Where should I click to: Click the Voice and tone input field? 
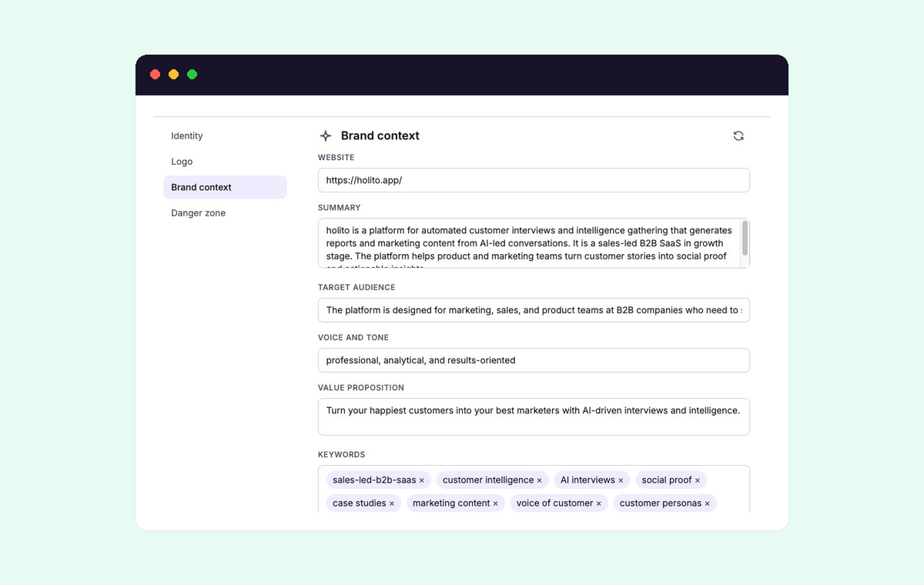point(534,360)
